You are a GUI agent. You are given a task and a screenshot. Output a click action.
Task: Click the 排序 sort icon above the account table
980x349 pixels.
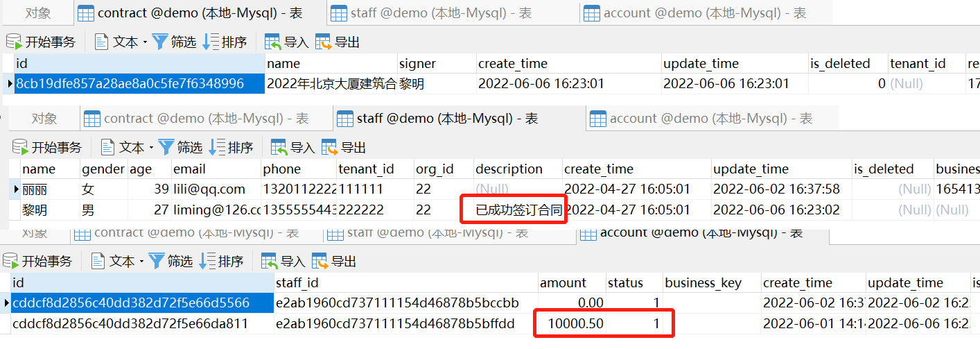click(207, 261)
